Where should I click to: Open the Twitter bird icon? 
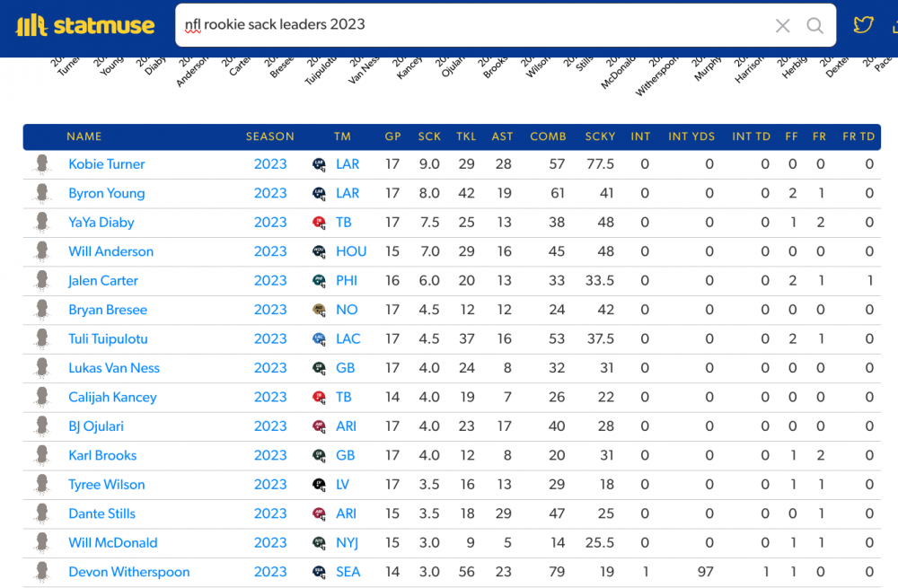click(863, 25)
